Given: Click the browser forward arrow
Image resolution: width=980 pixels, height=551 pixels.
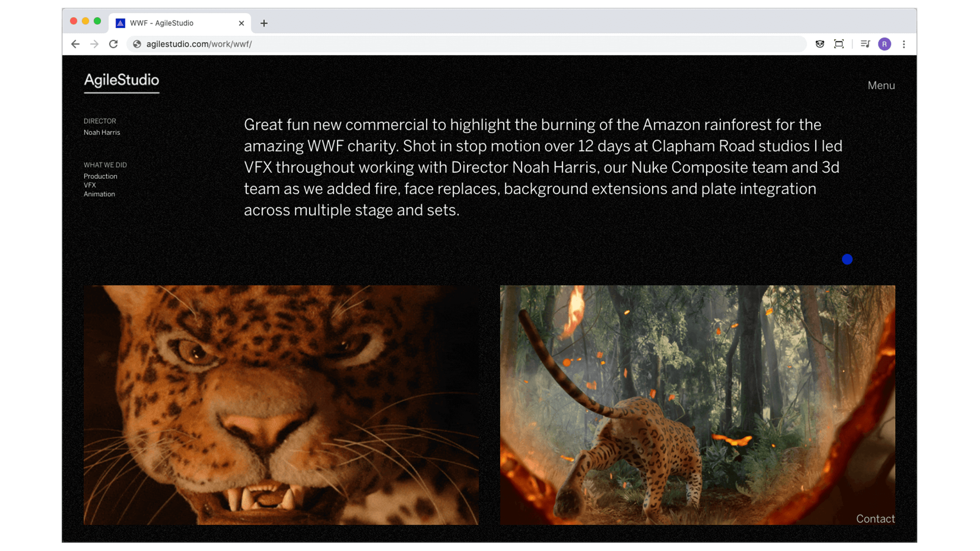Looking at the screenshot, I should pyautogui.click(x=94, y=44).
